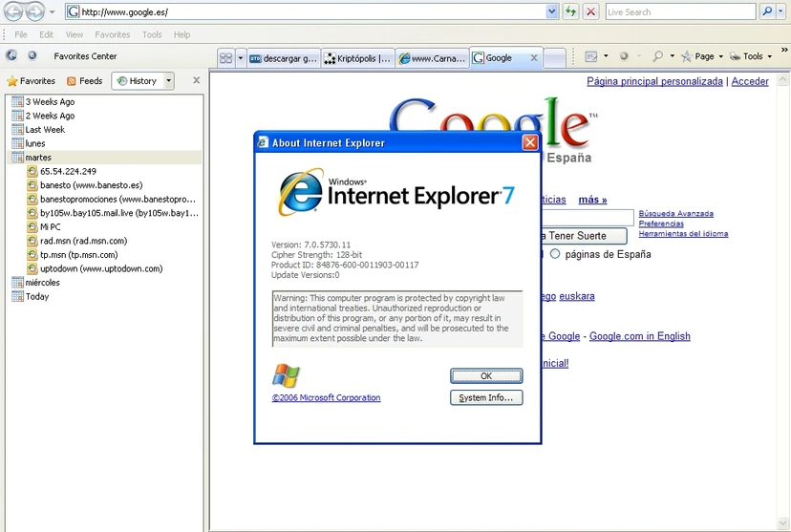Open the 'Búsqueda Avanzada' link
Screen dimensions: 791x532
(x=676, y=214)
